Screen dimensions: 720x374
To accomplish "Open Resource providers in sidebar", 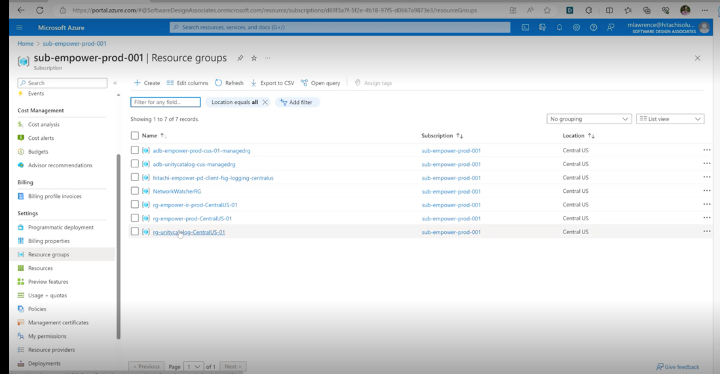I will [51, 350].
